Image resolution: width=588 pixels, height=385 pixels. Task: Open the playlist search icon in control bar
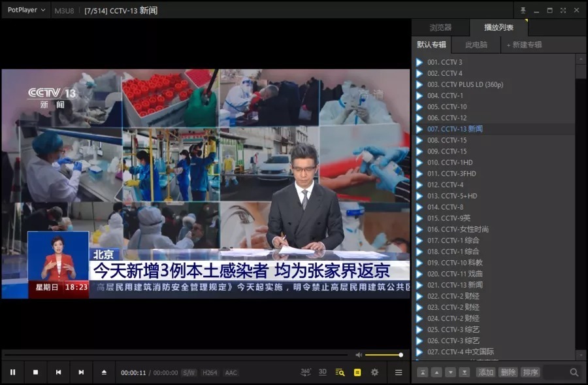point(340,372)
